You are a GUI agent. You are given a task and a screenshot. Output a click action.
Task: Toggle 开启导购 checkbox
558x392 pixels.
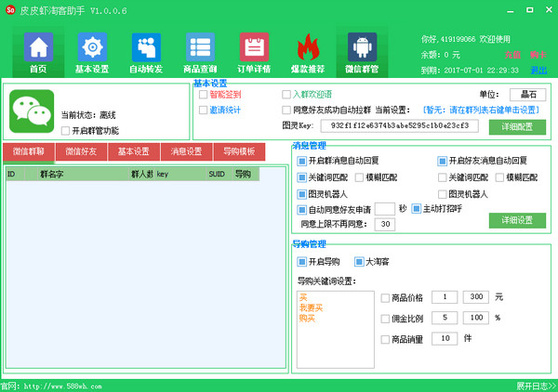(x=301, y=262)
